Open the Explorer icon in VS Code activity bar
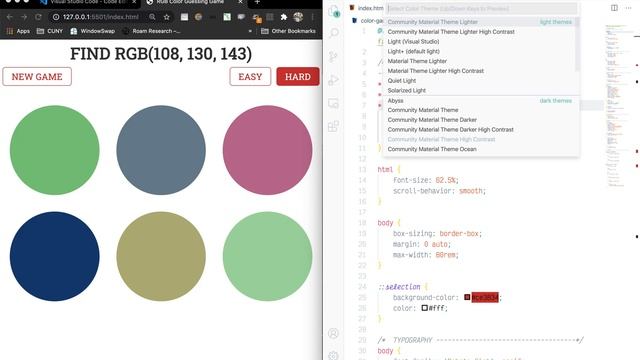This screenshot has height=360, width=640. coord(334,11)
